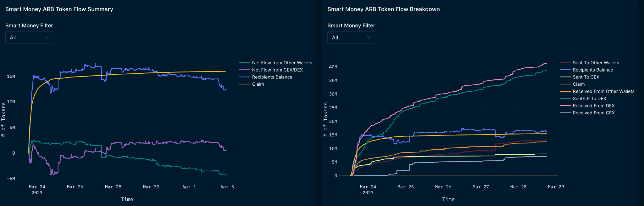Click the purple Net Flow from CEX/DEX legend marker
This screenshot has height=206, width=644.
click(x=245, y=70)
